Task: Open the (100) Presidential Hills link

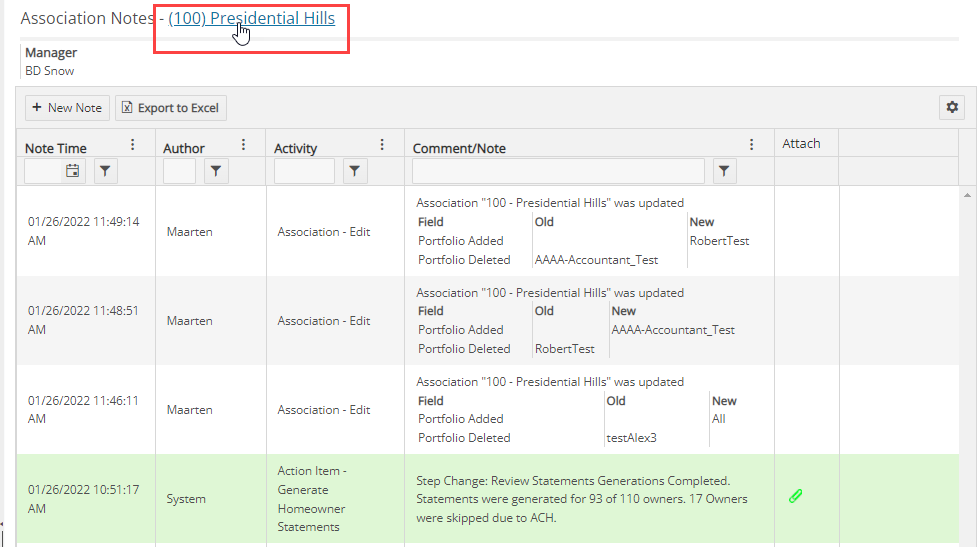Action: coord(251,18)
